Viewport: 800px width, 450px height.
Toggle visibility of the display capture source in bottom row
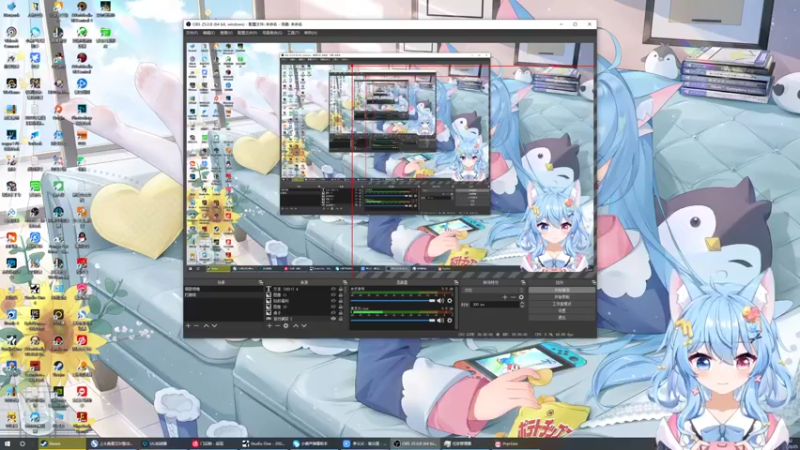click(x=333, y=319)
